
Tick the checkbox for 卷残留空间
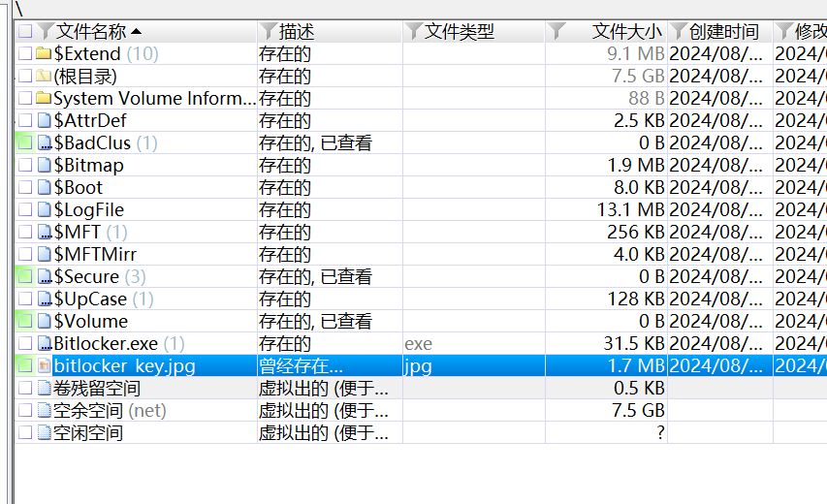[x=25, y=388]
